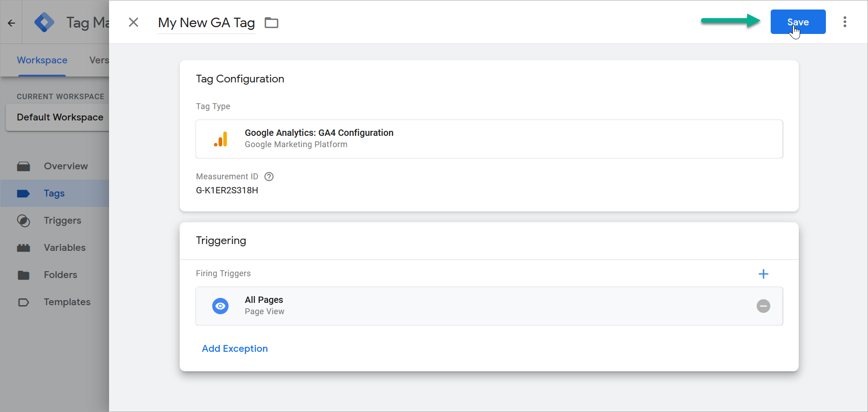868x412 pixels.
Task: Click the Tag Configuration heading
Action: pyautogui.click(x=240, y=79)
